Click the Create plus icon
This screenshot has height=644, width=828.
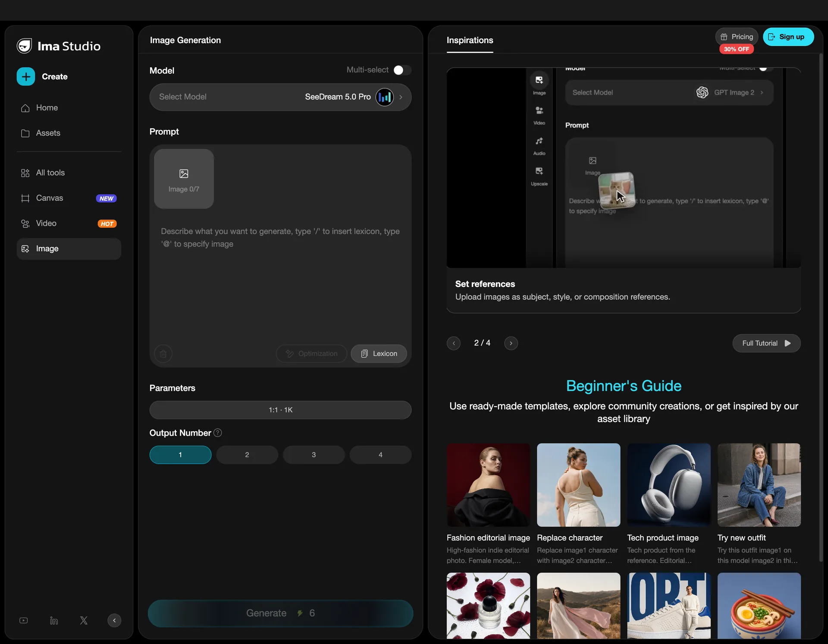[x=26, y=76]
